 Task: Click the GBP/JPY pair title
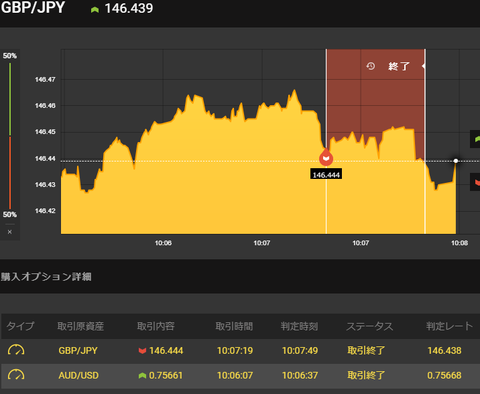pyautogui.click(x=33, y=8)
